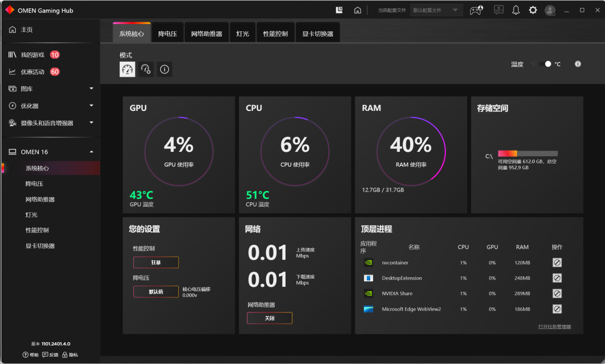Open the gamepad-with-user icon in the top bar
The width and height of the screenshot is (605, 364).
click(476, 10)
